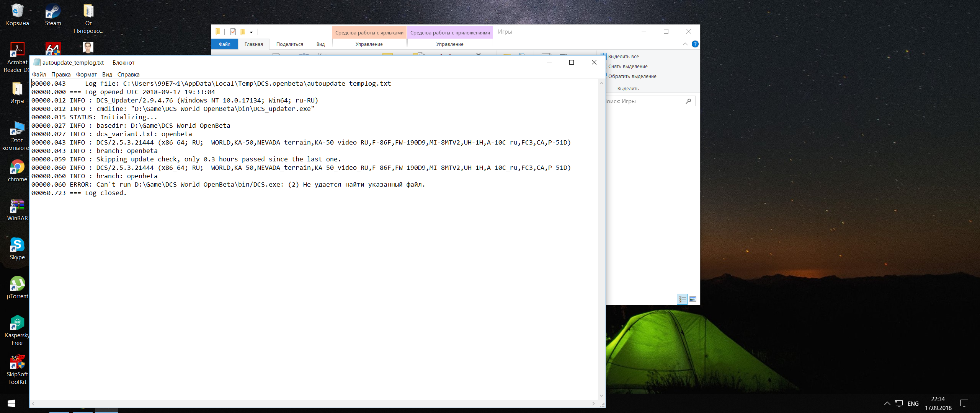Switch the ENG input language indicator
The width and height of the screenshot is (980, 413).
click(913, 404)
